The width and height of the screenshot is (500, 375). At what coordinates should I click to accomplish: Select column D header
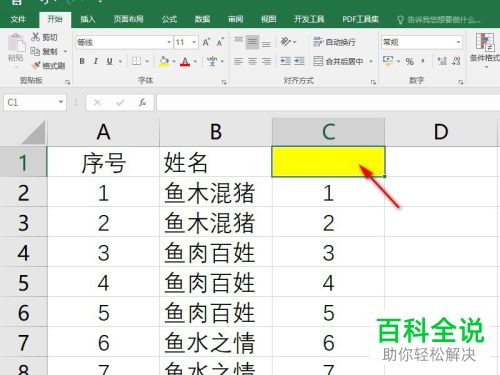click(441, 132)
